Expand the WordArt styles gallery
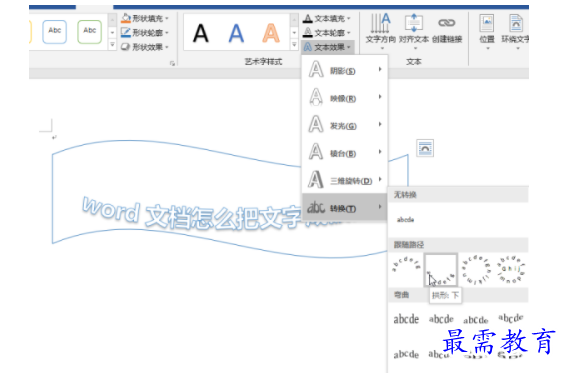The height and width of the screenshot is (373, 564). [x=294, y=45]
